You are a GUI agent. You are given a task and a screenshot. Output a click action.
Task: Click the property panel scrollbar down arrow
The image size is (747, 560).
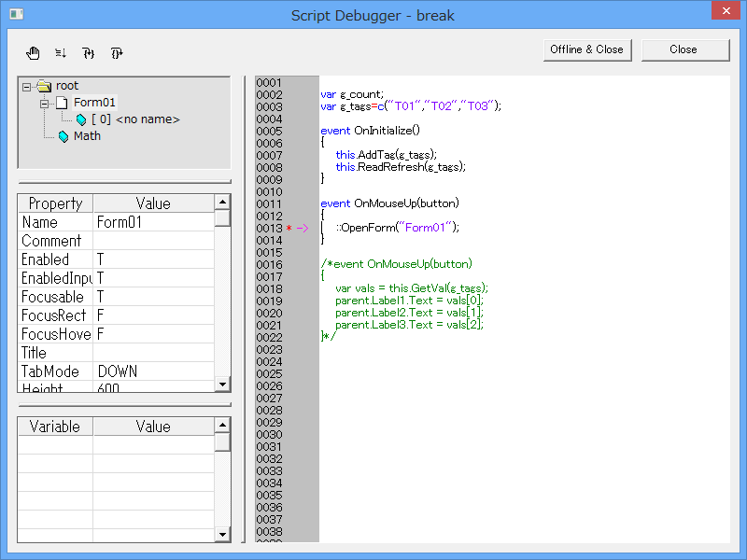tap(221, 384)
